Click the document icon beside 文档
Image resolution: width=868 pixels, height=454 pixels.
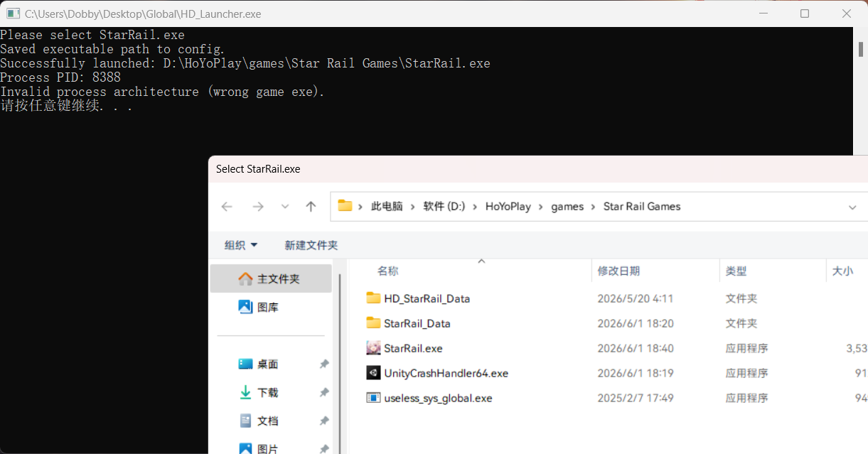click(x=245, y=421)
